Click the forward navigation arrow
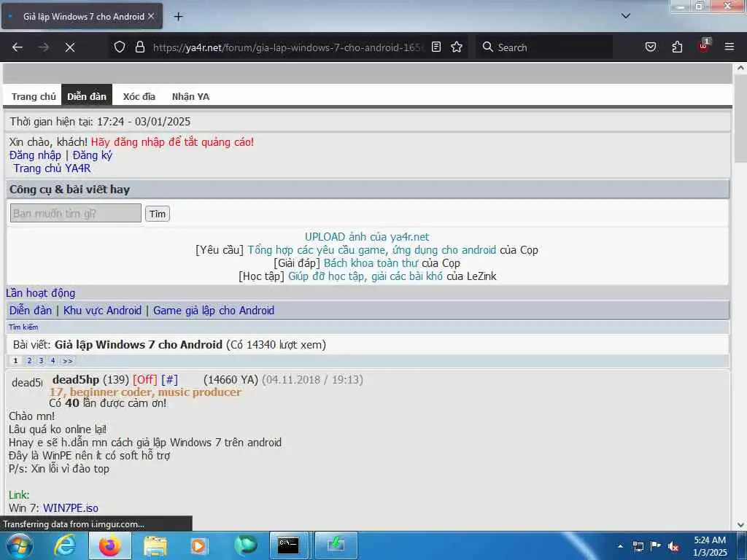 pos(44,47)
